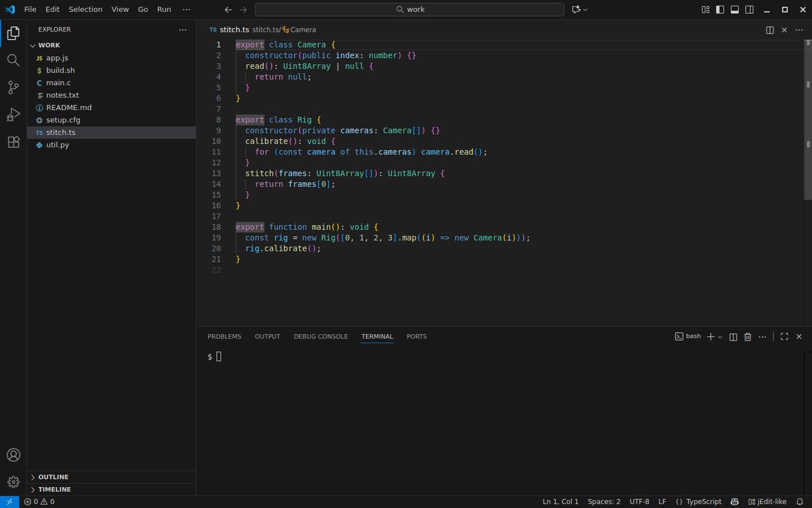Screen dimensions: 812x508
Task: Toggle the Secondary Side Bar
Action: click(749, 10)
